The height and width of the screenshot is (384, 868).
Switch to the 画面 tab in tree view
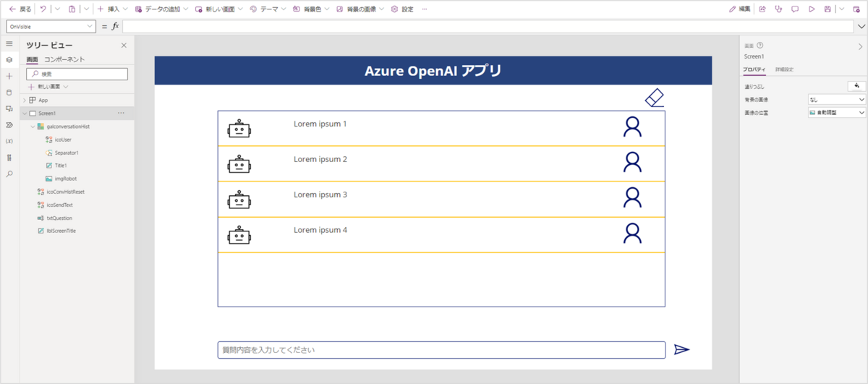coord(32,59)
